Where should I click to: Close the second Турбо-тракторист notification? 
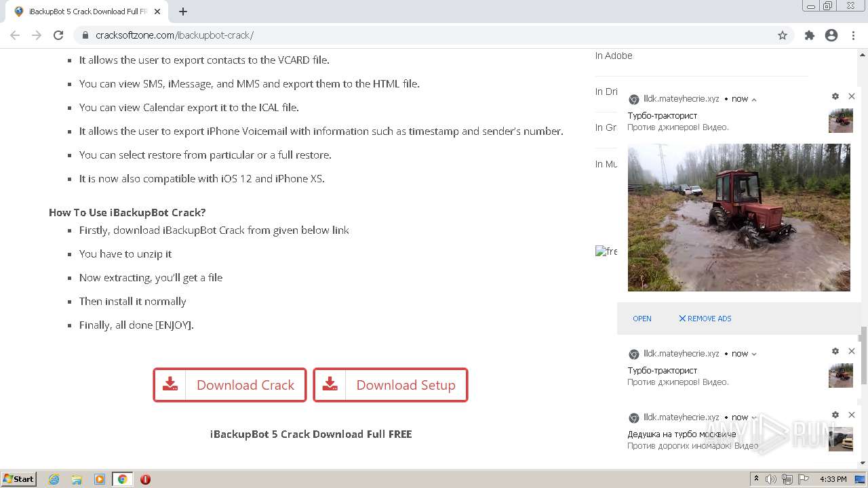[852, 352]
